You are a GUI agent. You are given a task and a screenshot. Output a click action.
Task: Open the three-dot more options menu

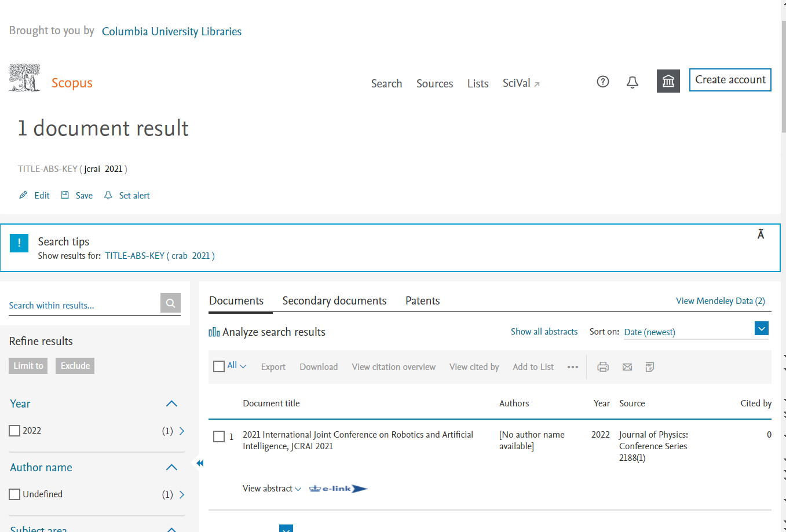click(573, 367)
